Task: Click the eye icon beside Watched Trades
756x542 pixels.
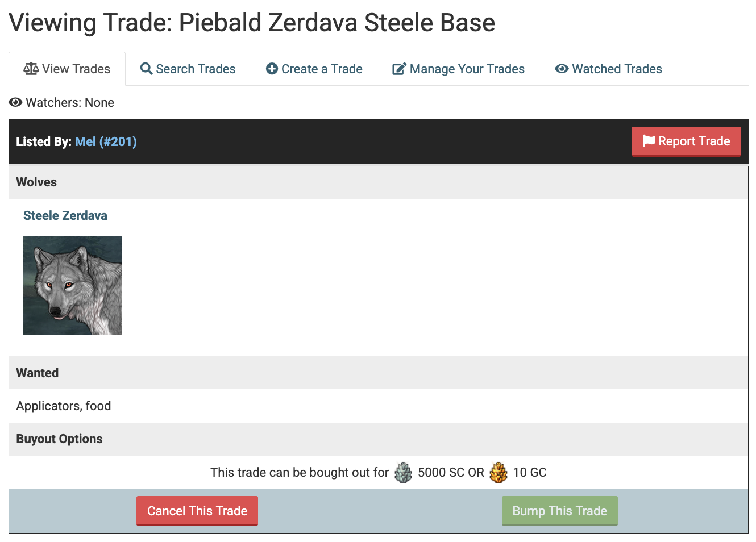Action: pos(562,69)
